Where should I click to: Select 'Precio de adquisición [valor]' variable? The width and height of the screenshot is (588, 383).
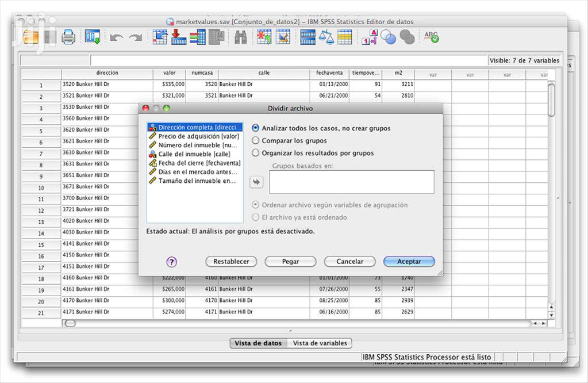(x=195, y=136)
